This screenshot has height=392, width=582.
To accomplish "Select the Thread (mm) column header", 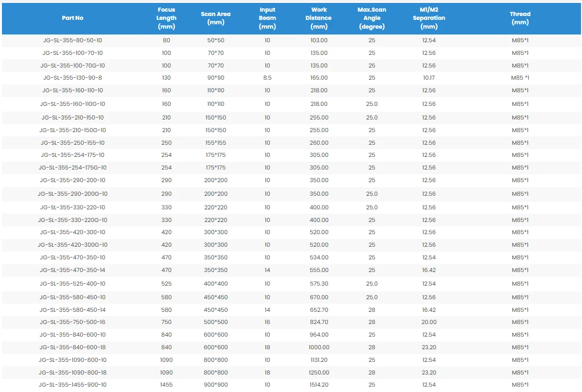I will 520,18.
